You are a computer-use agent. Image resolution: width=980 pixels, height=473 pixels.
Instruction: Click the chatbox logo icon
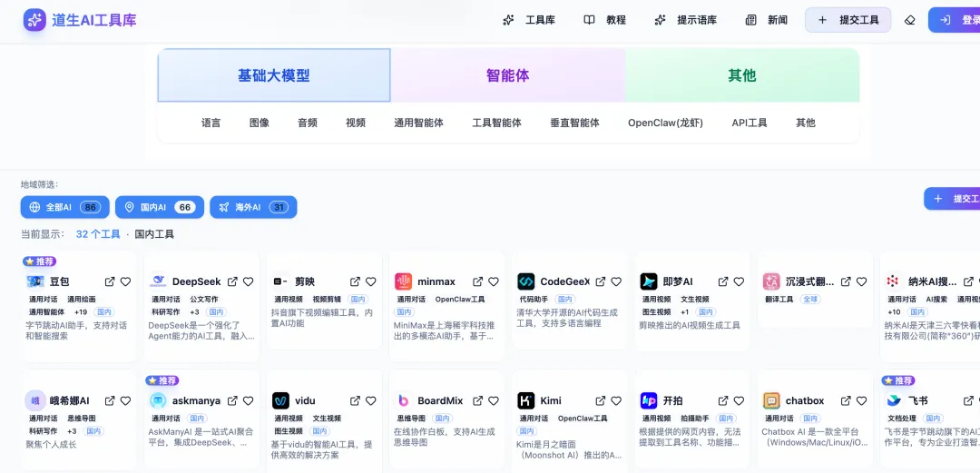[x=771, y=400]
